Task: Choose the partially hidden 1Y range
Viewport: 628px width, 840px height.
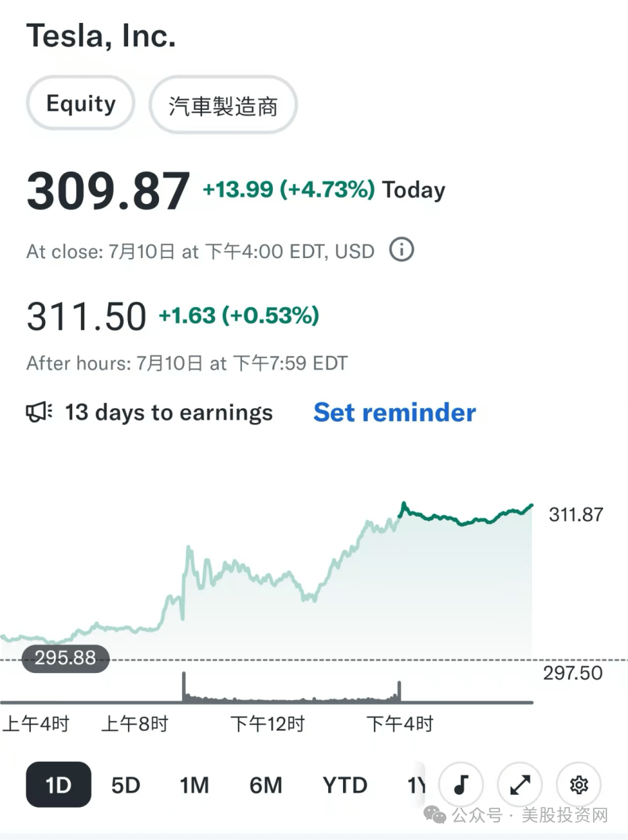Action: (416, 785)
